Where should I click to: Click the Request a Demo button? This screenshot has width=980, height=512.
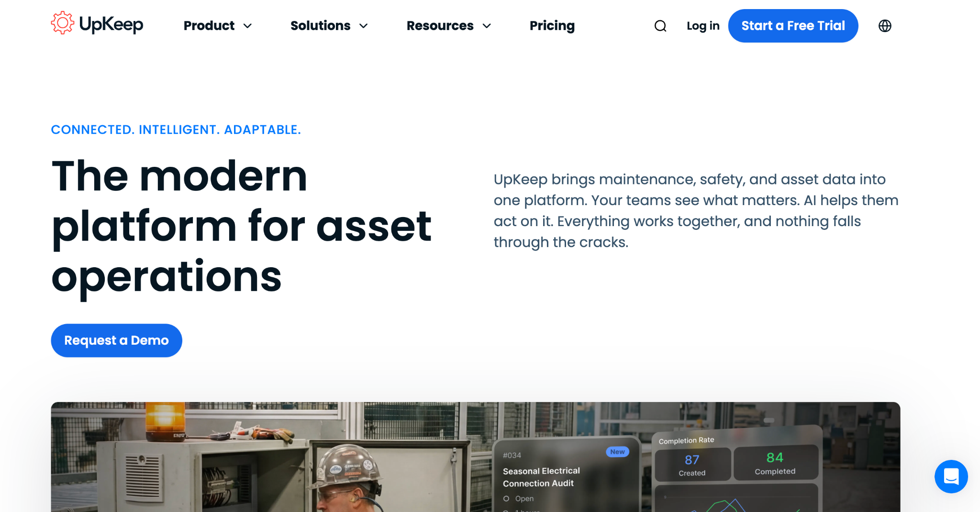[x=116, y=340]
